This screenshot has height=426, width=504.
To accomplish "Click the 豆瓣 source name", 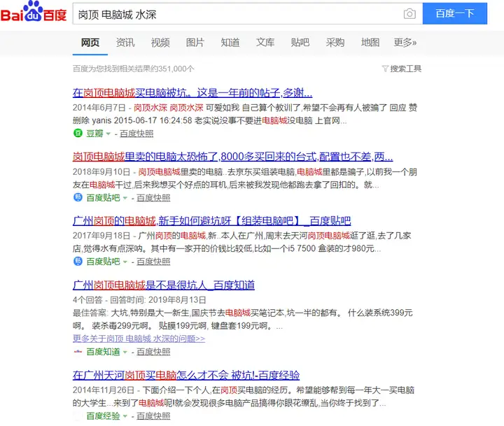I will tap(94, 134).
